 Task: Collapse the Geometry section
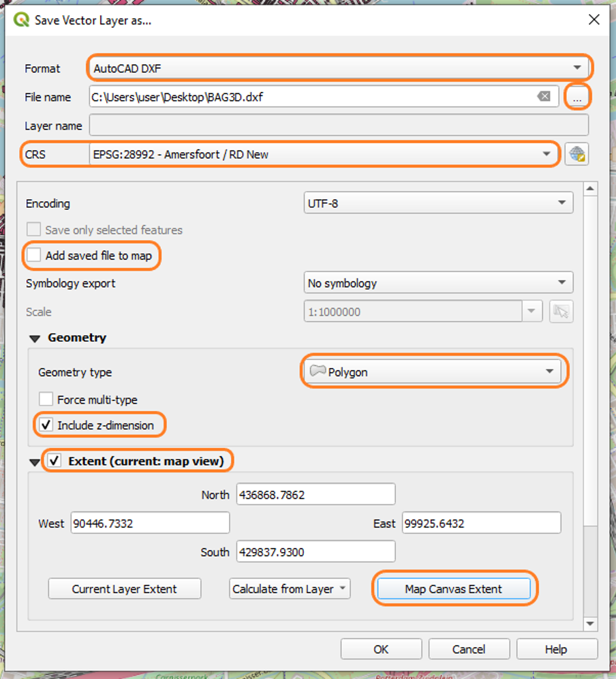tap(34, 337)
